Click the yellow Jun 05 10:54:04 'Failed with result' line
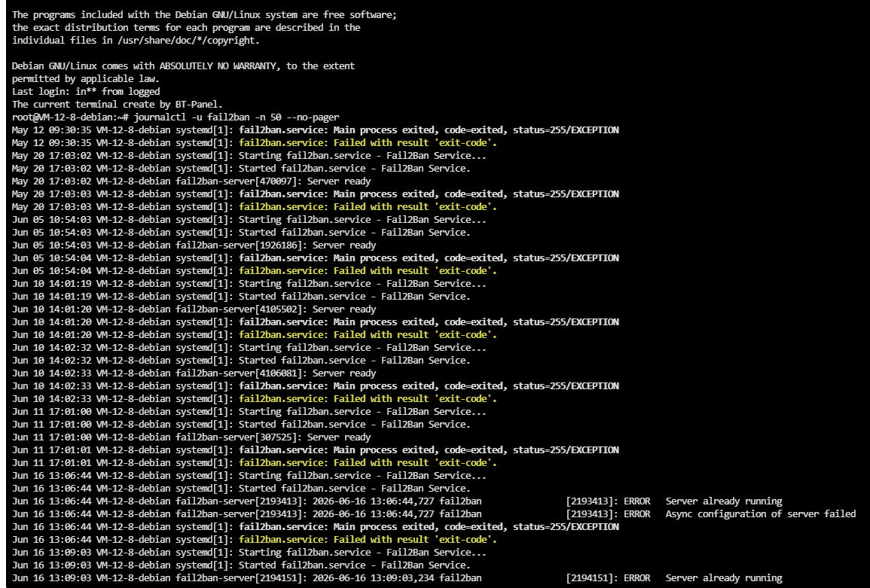The width and height of the screenshot is (870, 588). point(254,270)
